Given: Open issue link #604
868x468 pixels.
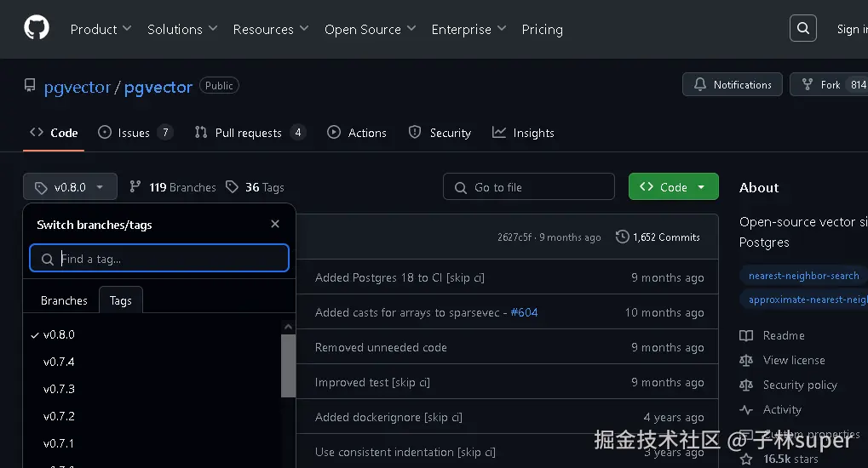Looking at the screenshot, I should coord(524,312).
